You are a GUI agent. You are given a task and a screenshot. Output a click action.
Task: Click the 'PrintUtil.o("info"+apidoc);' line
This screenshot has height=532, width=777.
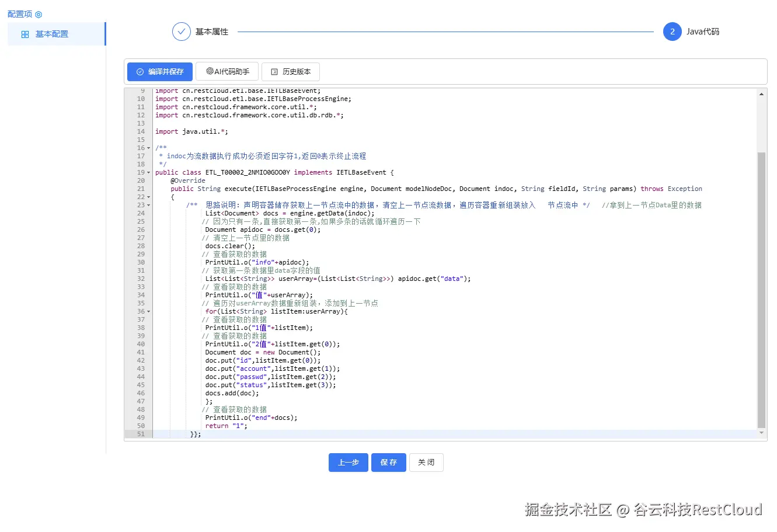[257, 263]
